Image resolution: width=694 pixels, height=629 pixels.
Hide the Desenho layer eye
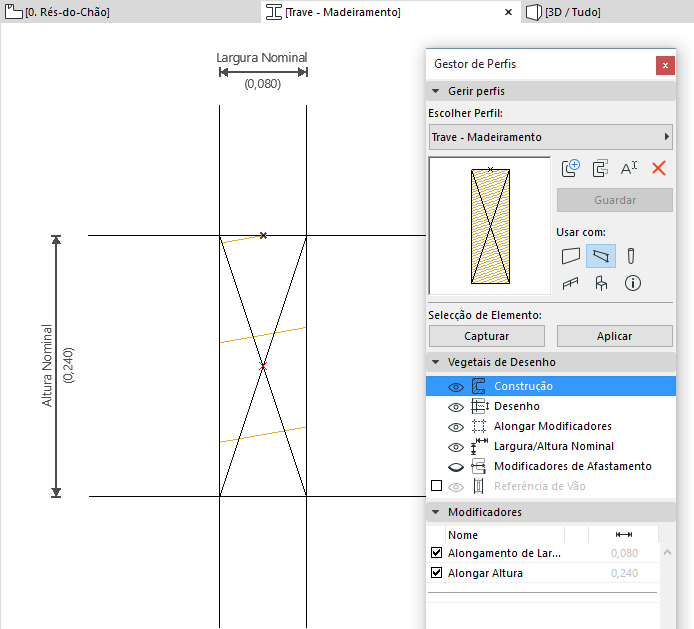tap(455, 407)
